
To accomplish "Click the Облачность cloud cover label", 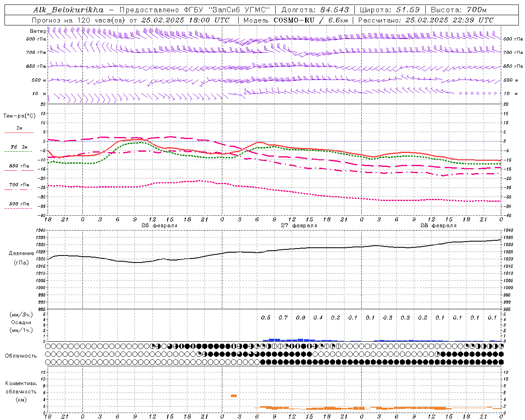I will 21,356.
